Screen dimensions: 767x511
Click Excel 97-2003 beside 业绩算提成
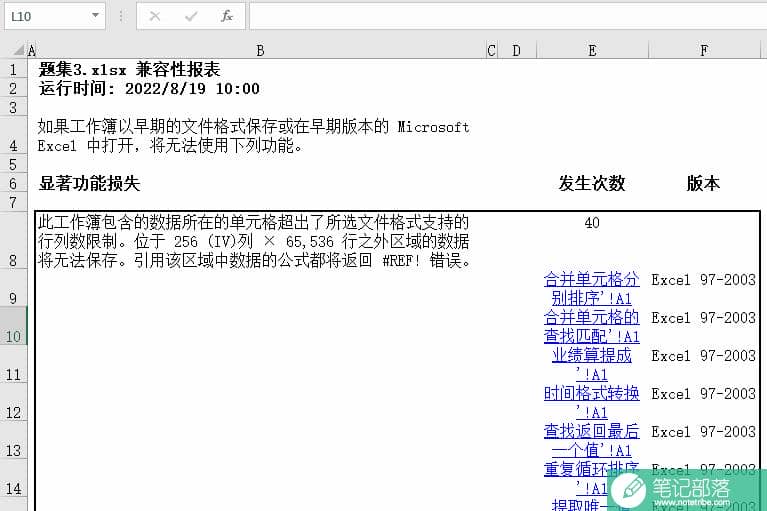(x=703, y=355)
